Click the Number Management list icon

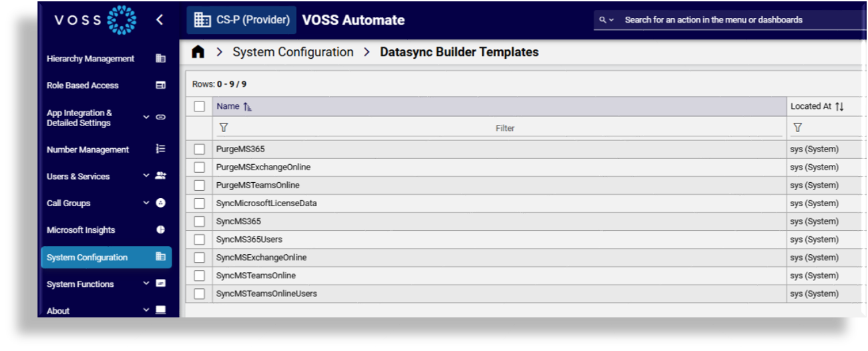(x=160, y=149)
